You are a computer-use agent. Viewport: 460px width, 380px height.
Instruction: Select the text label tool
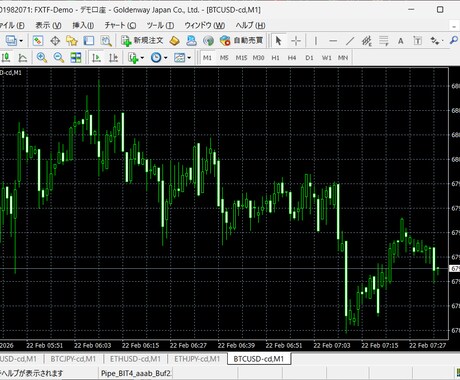pyautogui.click(x=417, y=41)
